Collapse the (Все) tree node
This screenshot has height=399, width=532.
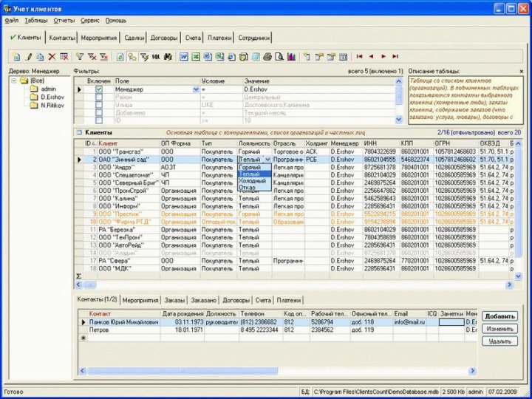[14, 81]
